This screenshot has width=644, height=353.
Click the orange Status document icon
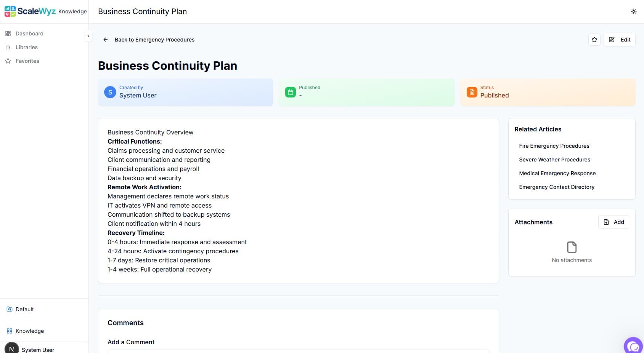472,92
